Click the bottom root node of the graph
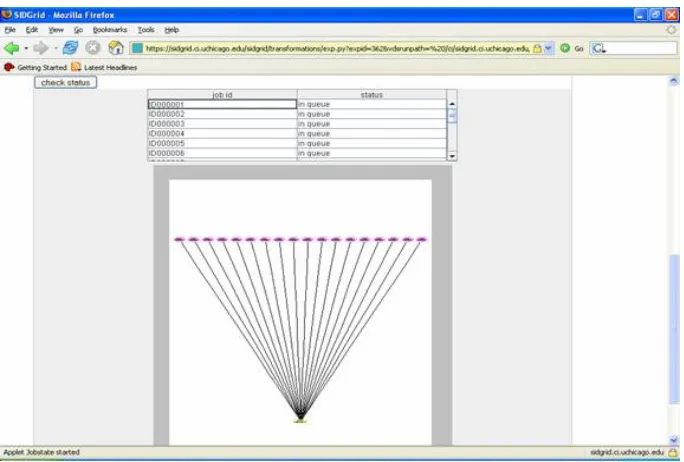This screenshot has height=462, width=684. click(300, 420)
